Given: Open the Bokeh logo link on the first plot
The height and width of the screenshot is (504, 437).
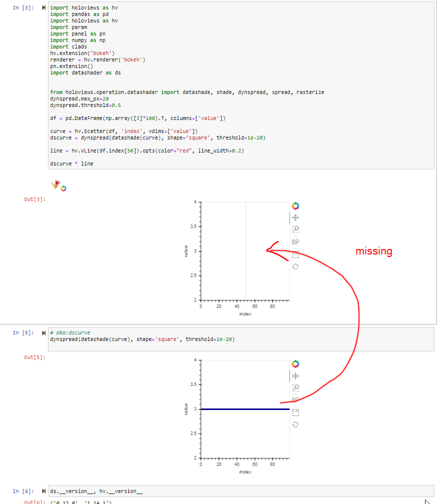Looking at the screenshot, I should (295, 205).
